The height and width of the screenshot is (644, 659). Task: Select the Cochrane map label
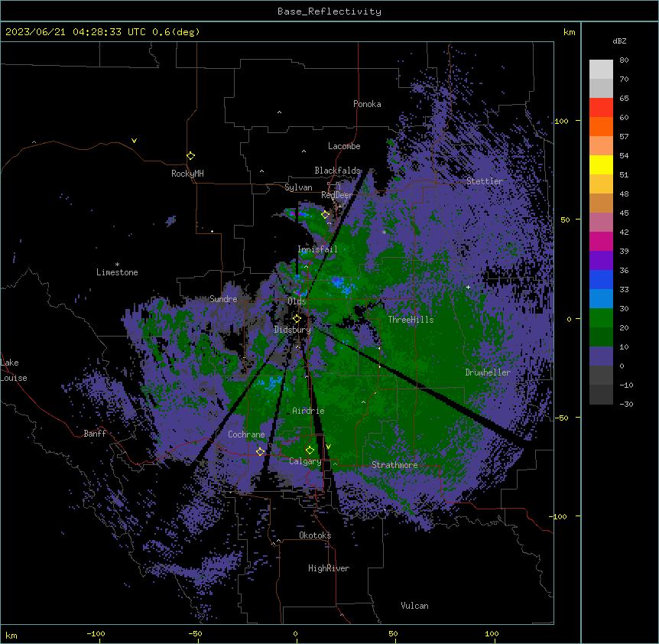point(246,434)
